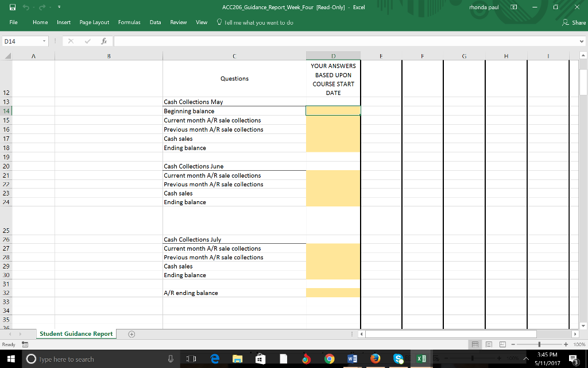This screenshot has height=368, width=588.
Task: Activate the Tell Me lightbulb search
Action: coord(220,22)
